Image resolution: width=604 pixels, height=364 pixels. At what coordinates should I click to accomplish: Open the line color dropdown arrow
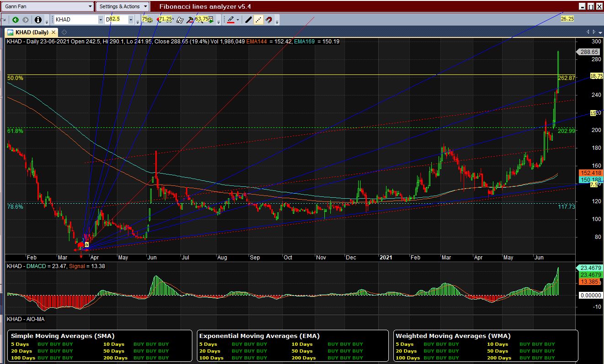point(238,20)
